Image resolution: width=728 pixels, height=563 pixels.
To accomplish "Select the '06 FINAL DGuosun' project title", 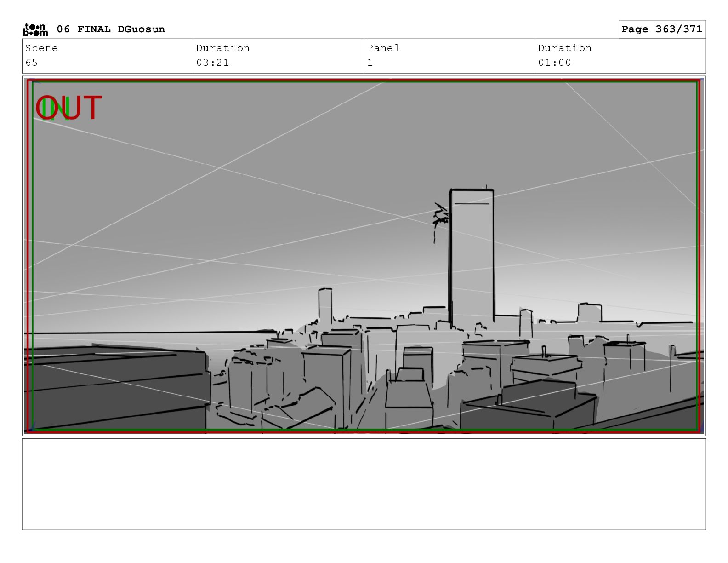I will coord(110,29).
